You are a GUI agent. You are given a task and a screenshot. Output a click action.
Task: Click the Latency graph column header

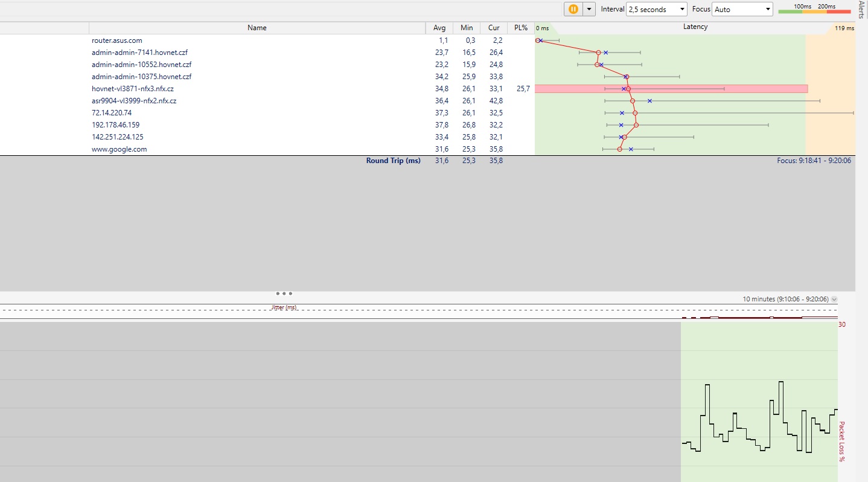695,27
